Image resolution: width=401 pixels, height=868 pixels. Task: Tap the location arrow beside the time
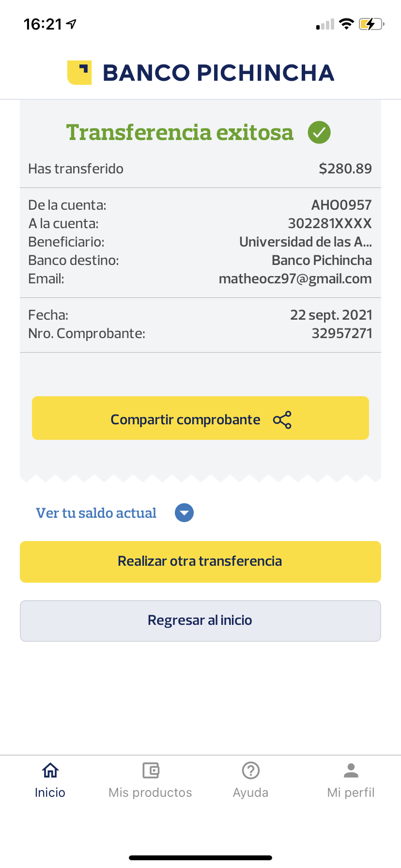[72, 24]
